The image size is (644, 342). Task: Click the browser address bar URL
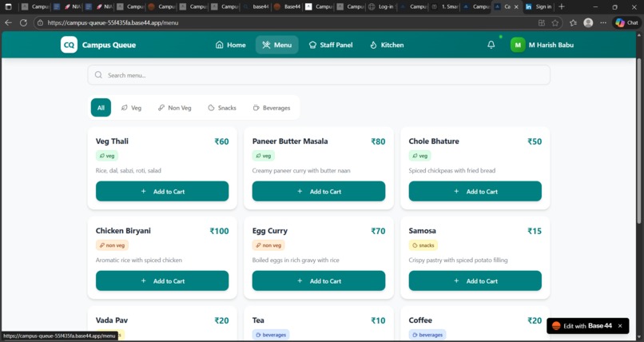tap(113, 22)
